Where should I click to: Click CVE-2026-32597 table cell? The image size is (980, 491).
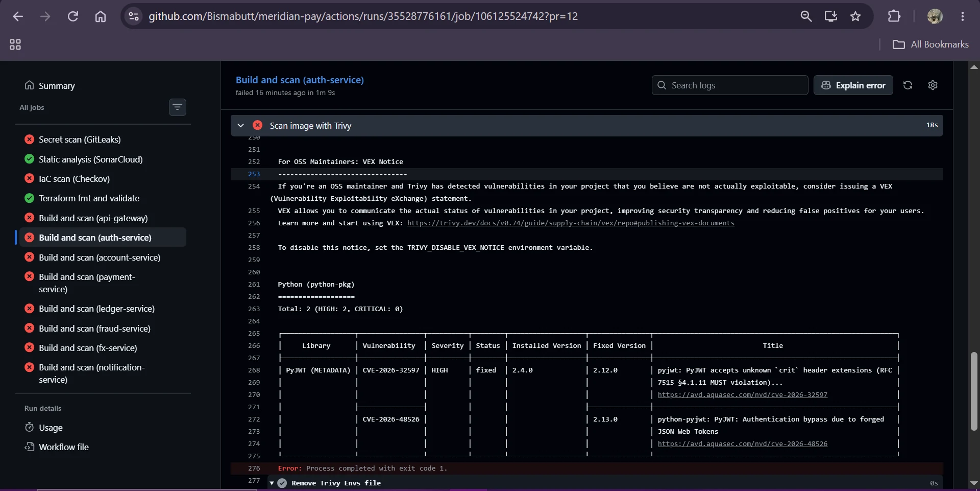[x=391, y=370]
